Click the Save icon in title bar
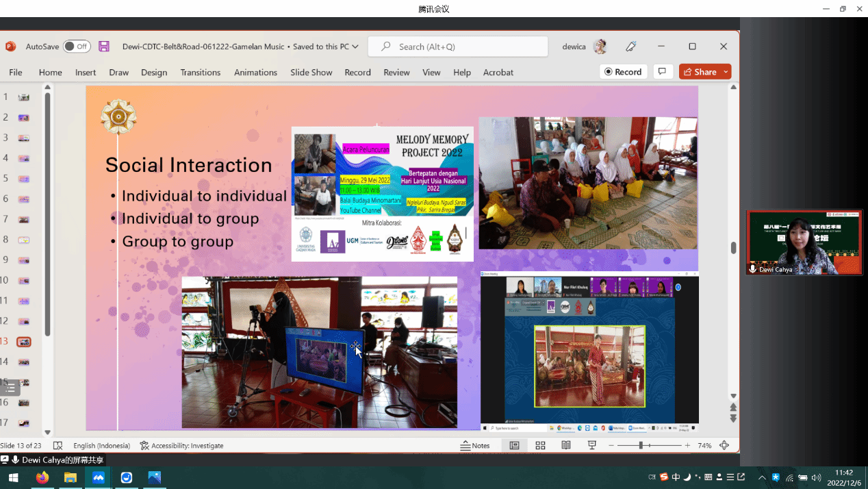This screenshot has height=489, width=868. click(x=104, y=47)
